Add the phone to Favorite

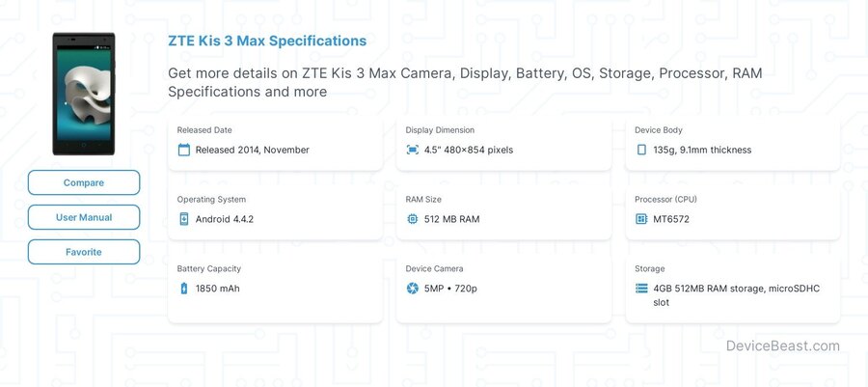click(x=84, y=252)
